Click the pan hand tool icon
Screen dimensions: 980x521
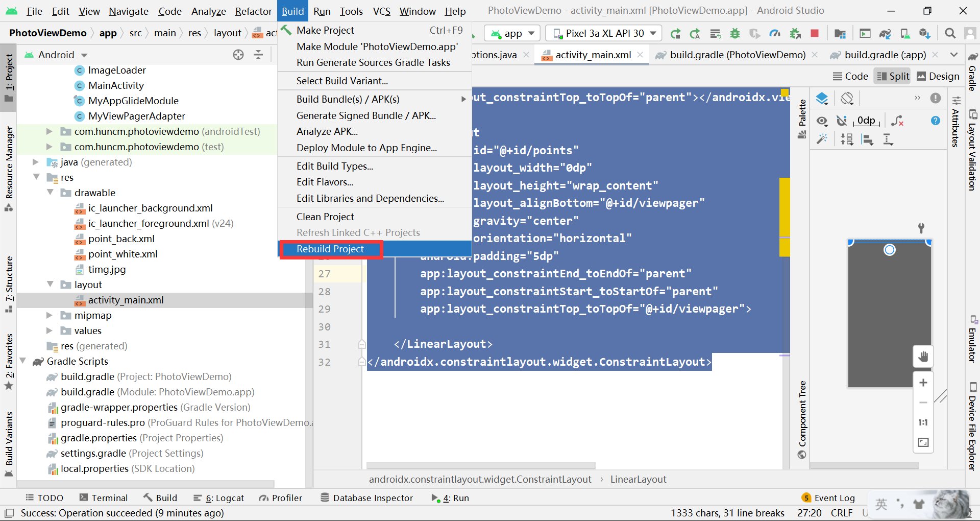(923, 357)
